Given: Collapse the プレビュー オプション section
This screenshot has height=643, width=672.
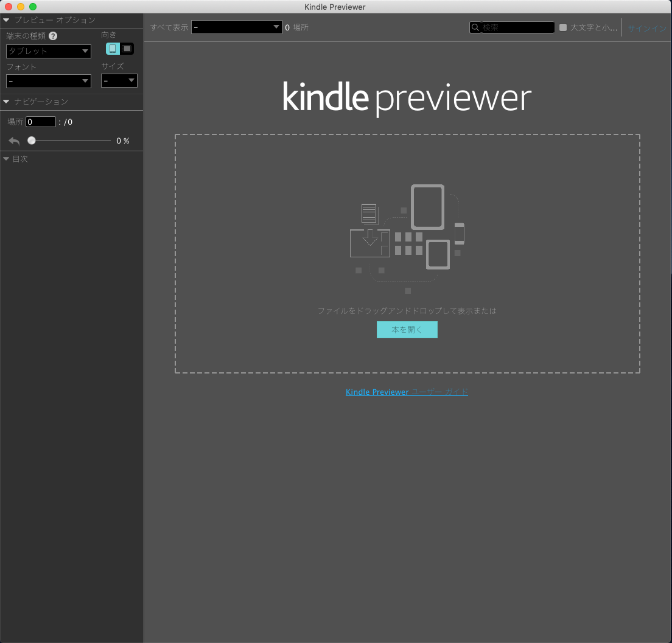Looking at the screenshot, I should 6,20.
